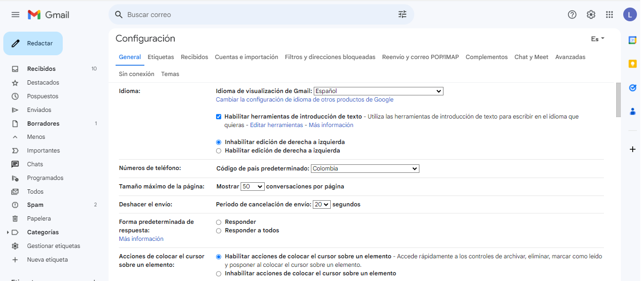Click the Spam warning icon
Screen dimensions: 644x281
tap(15, 205)
